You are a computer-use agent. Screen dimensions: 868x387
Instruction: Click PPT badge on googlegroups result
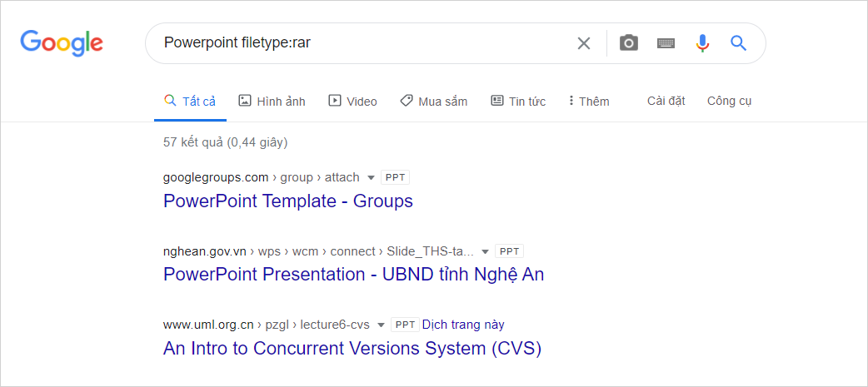[x=395, y=177]
